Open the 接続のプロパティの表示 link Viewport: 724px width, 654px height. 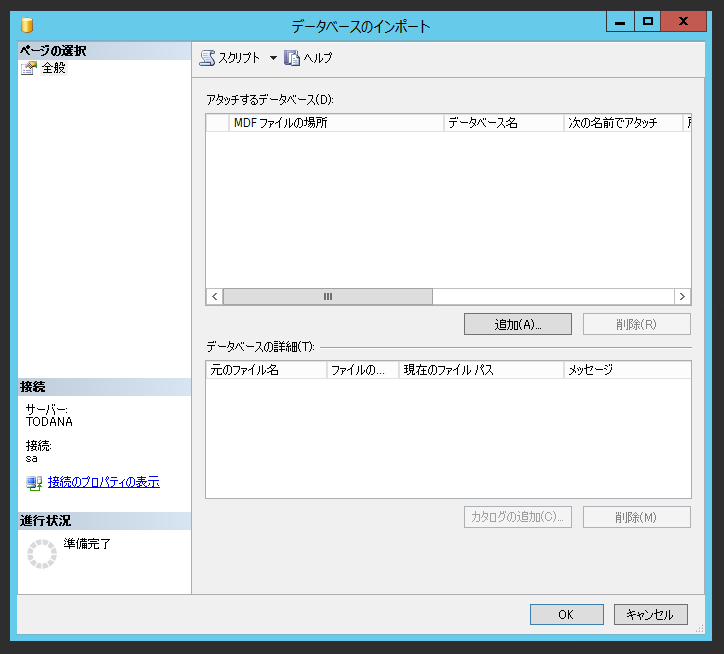coord(104,482)
